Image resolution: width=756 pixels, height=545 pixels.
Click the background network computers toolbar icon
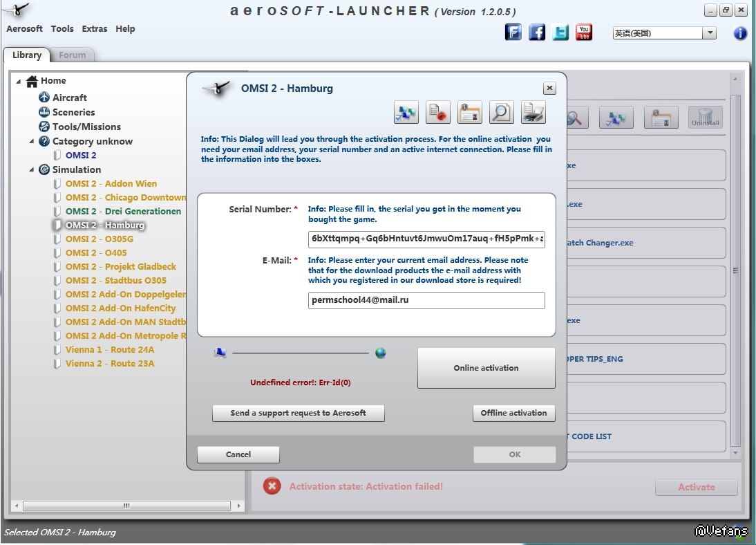point(616,118)
